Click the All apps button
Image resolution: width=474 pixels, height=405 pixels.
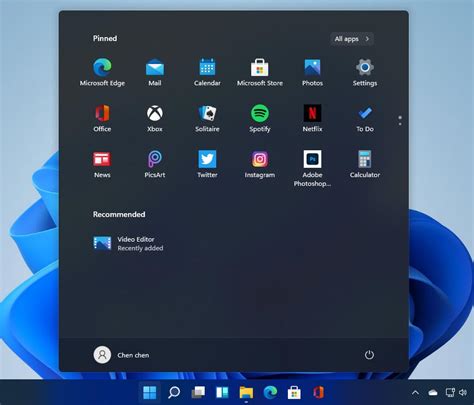pyautogui.click(x=352, y=39)
